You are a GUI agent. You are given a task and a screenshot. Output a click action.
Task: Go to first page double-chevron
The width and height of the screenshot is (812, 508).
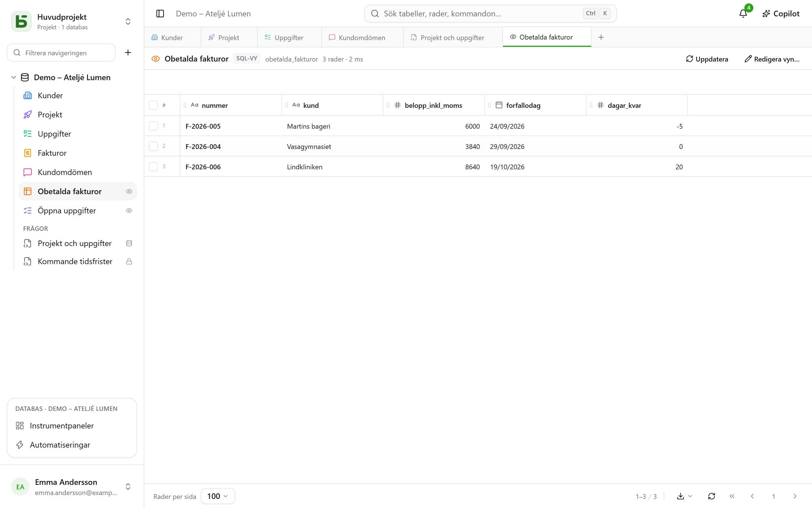[732, 496]
